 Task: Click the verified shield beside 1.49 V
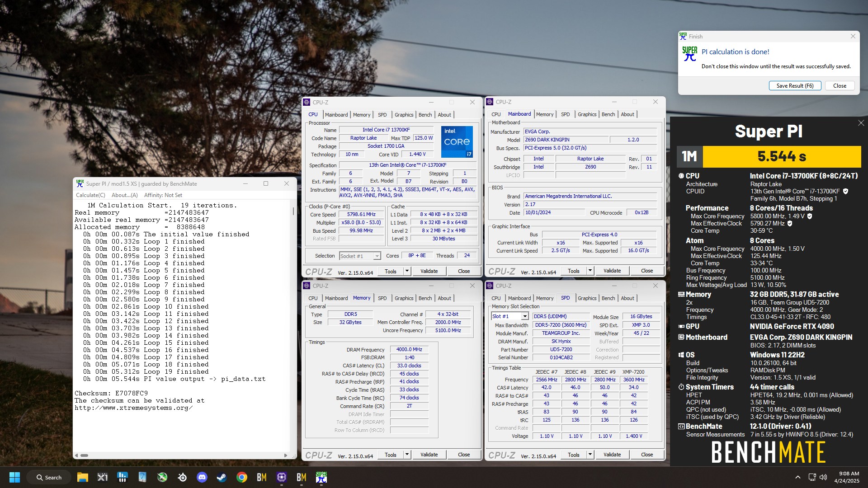pyautogui.click(x=810, y=216)
